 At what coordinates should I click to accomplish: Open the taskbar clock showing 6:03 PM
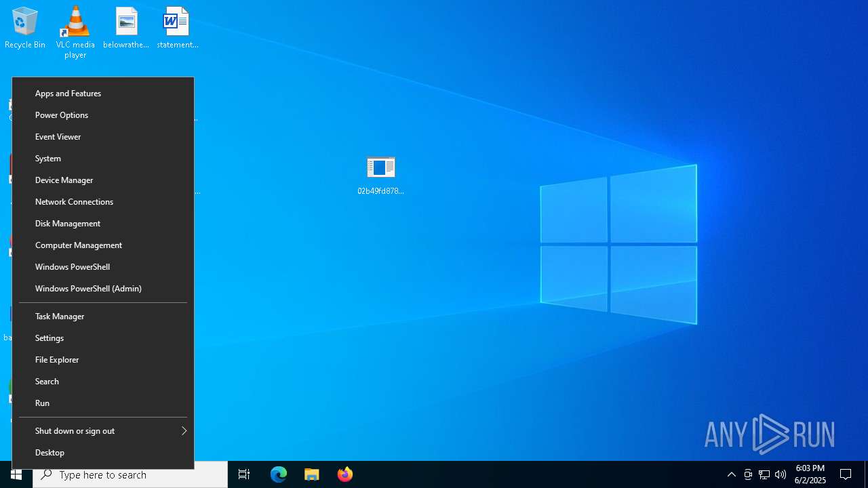(810, 474)
